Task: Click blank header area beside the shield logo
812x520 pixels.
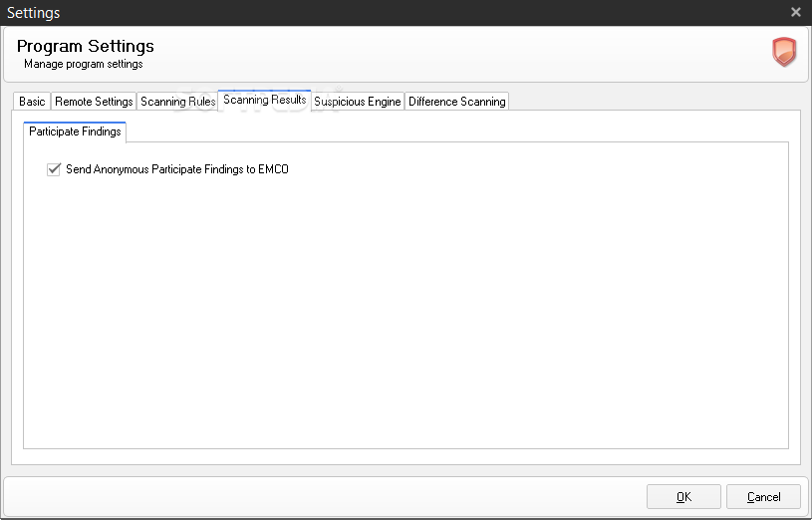Action: coord(498,54)
